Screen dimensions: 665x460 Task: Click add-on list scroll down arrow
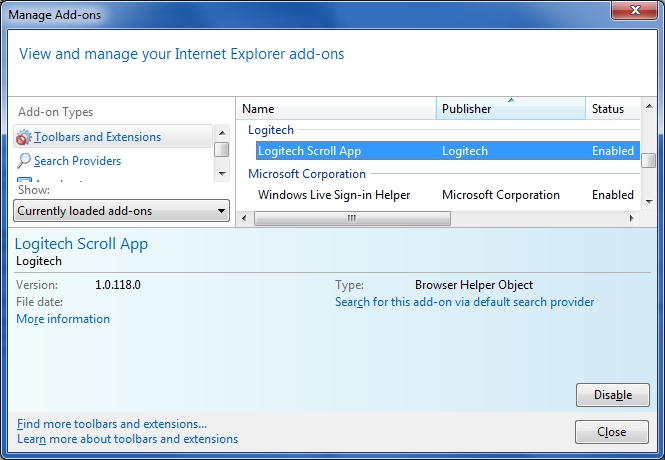pyautogui.click(x=649, y=202)
